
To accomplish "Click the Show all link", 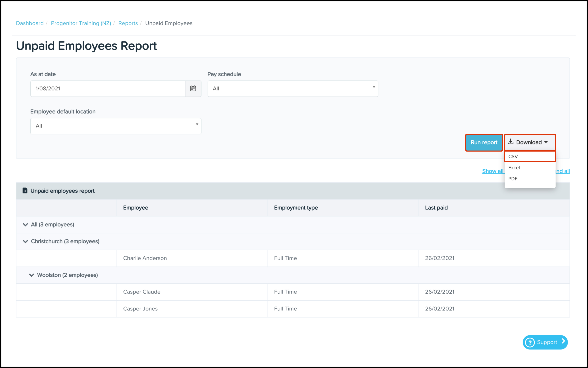I will click(x=492, y=171).
